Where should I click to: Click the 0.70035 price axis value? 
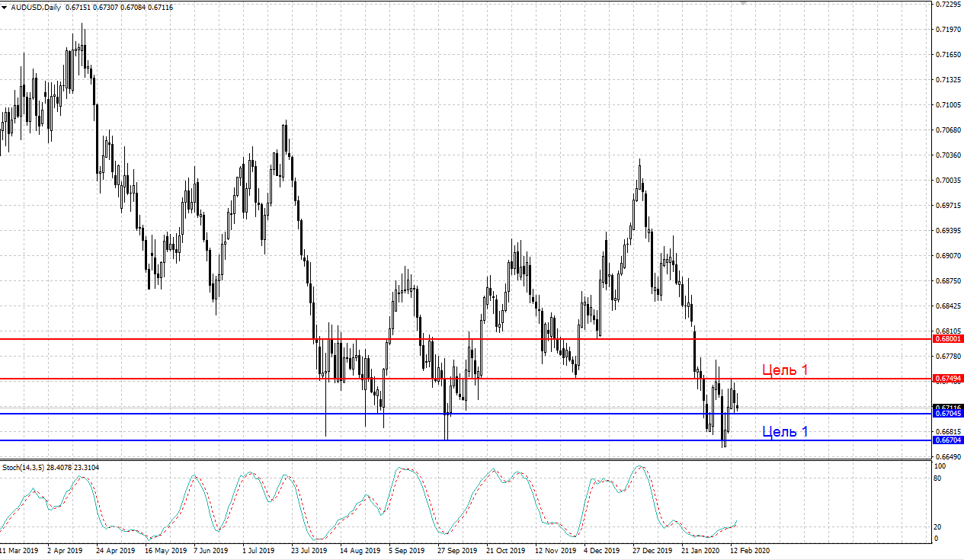click(949, 181)
